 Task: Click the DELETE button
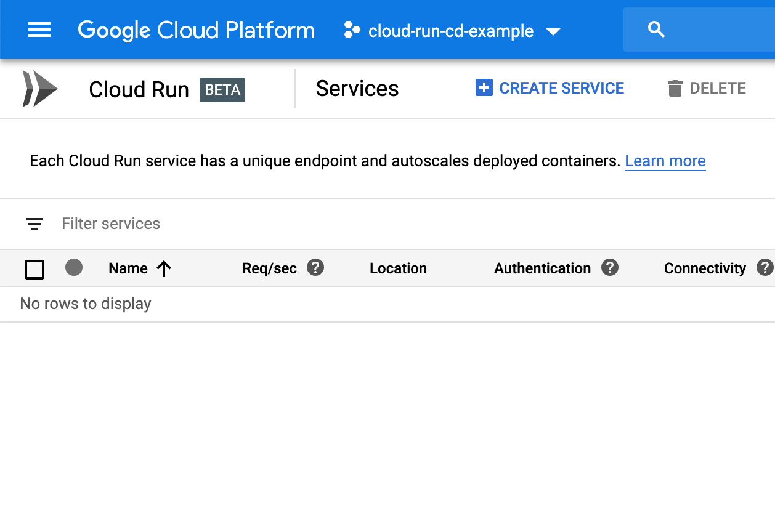707,88
